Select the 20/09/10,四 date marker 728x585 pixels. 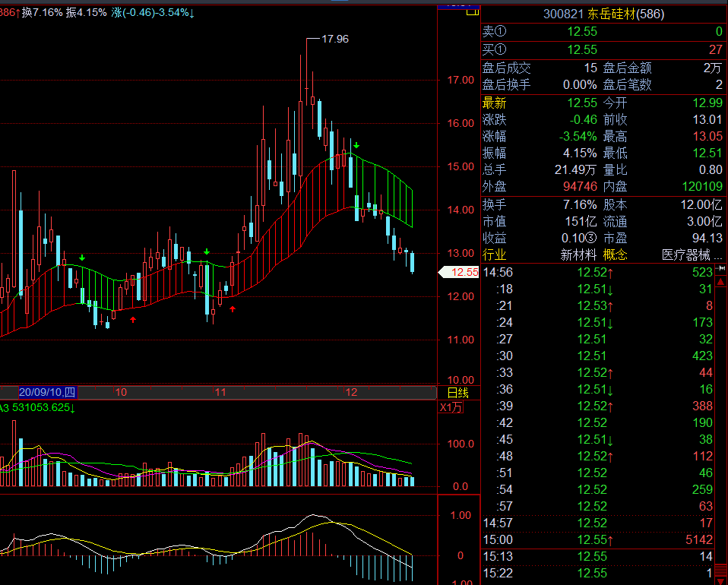[47, 392]
